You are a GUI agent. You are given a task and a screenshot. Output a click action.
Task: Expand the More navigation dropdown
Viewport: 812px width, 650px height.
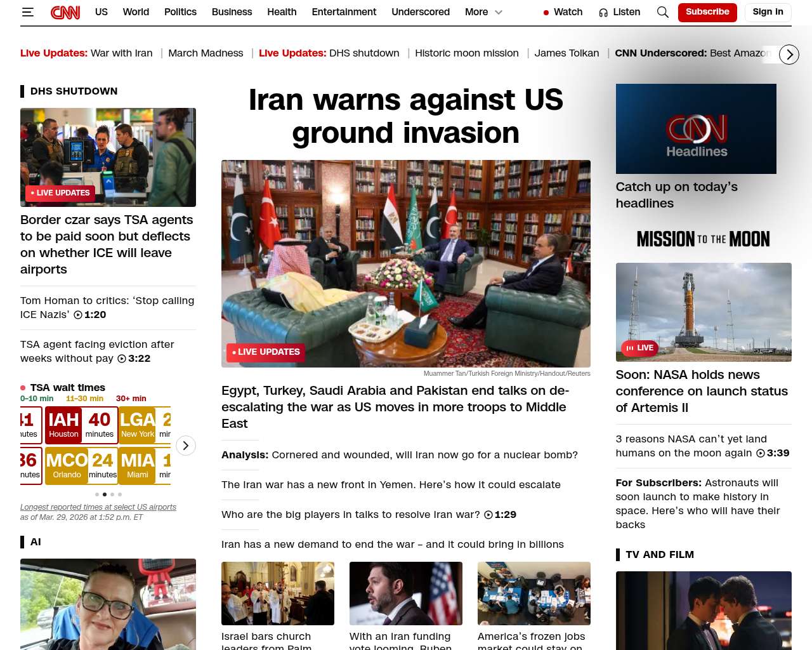point(483,12)
